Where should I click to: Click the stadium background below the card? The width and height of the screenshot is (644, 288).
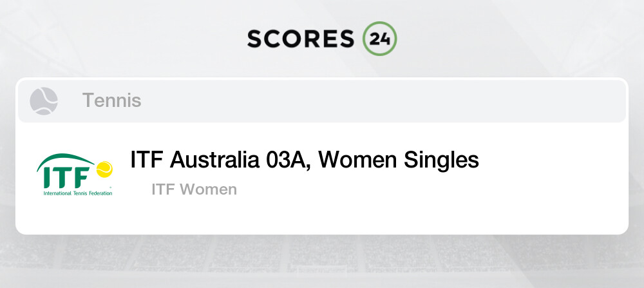322,261
